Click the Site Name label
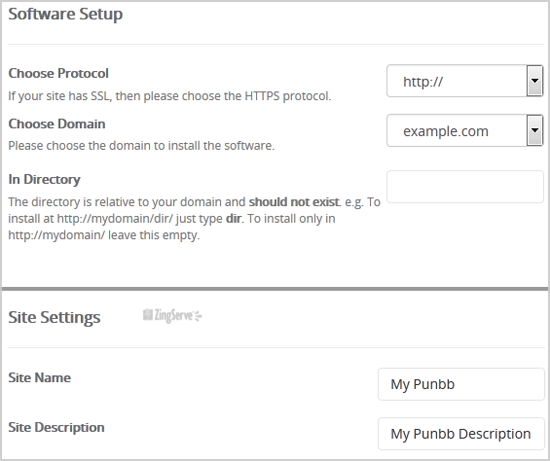Screen dimensions: 550x461 click(x=39, y=378)
